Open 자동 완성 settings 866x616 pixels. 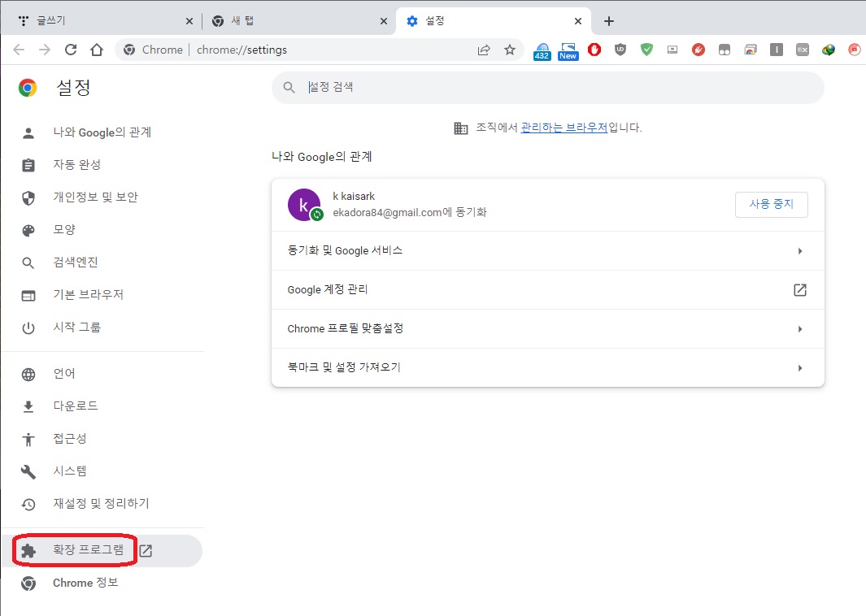[102, 164]
